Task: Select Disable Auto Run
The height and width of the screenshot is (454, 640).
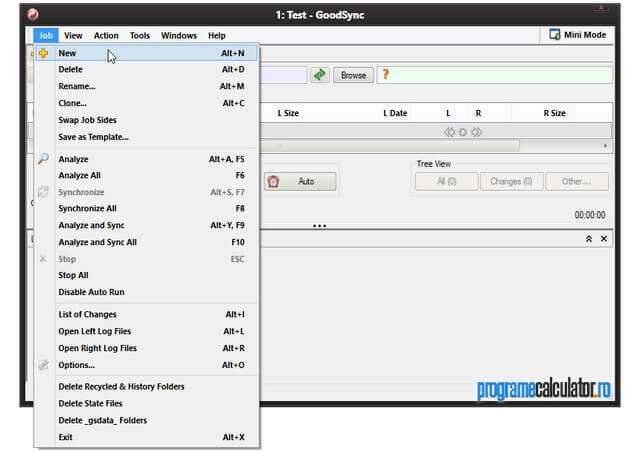Action: click(x=146, y=292)
